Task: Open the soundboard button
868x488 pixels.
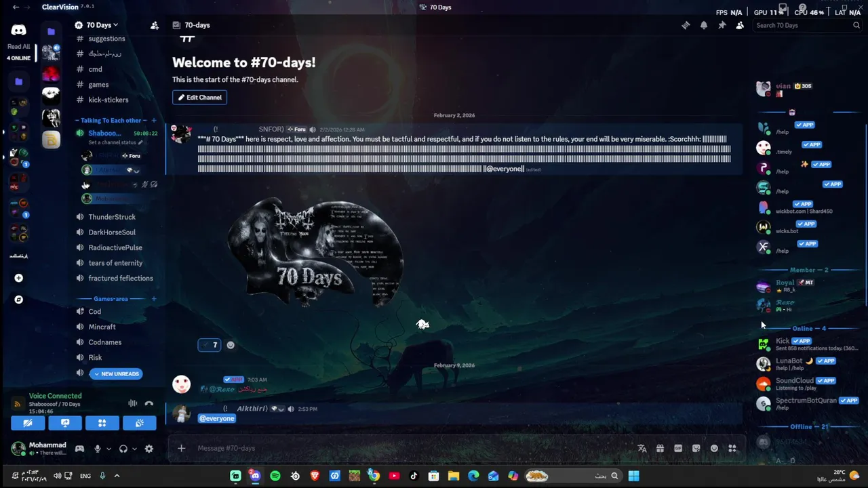Action: [x=139, y=423]
